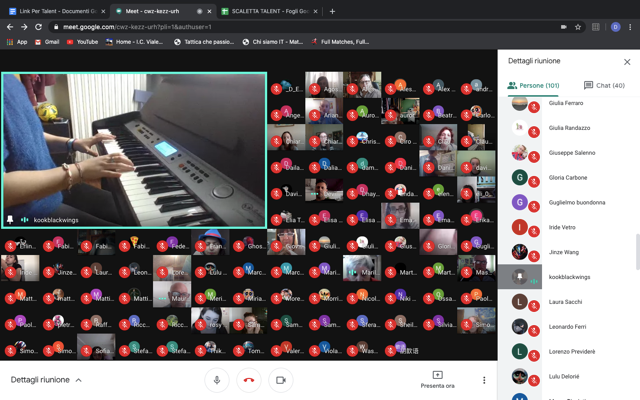
Task: Click the muted mic icon beside Giulia Ferraro
Action: (534, 105)
